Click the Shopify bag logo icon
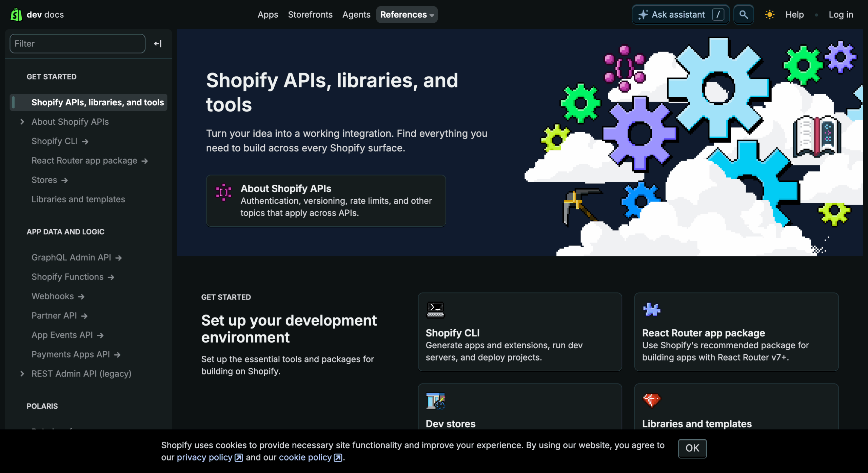Image resolution: width=868 pixels, height=473 pixels. tap(16, 15)
